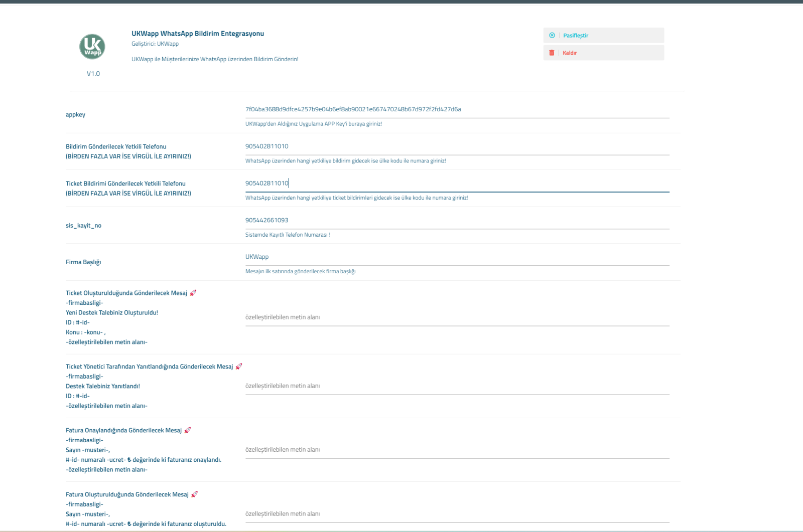Image resolution: width=803 pixels, height=532 pixels.
Task: Click the Yeni Destek Talebiniz Oluşturuldu! text
Action: point(112,313)
